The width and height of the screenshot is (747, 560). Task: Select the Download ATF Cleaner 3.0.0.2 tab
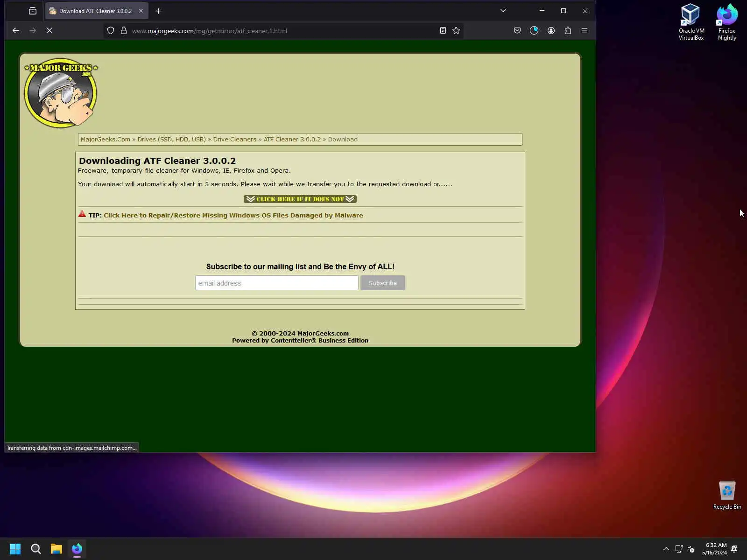click(x=97, y=11)
